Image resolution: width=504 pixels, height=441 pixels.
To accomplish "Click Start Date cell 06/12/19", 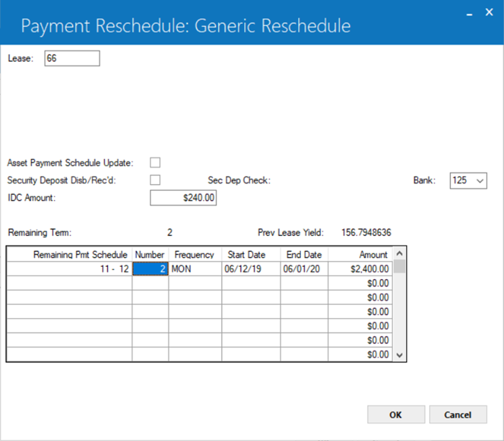I will tap(251, 269).
